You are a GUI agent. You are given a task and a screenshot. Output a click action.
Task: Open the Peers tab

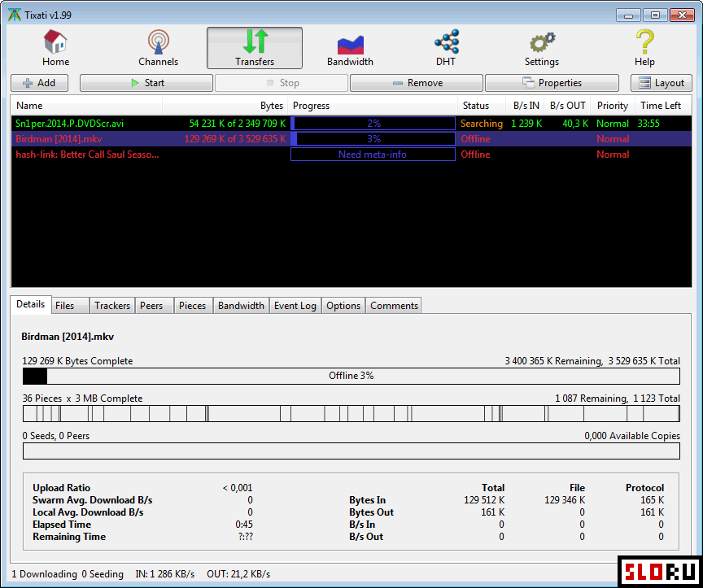[151, 306]
